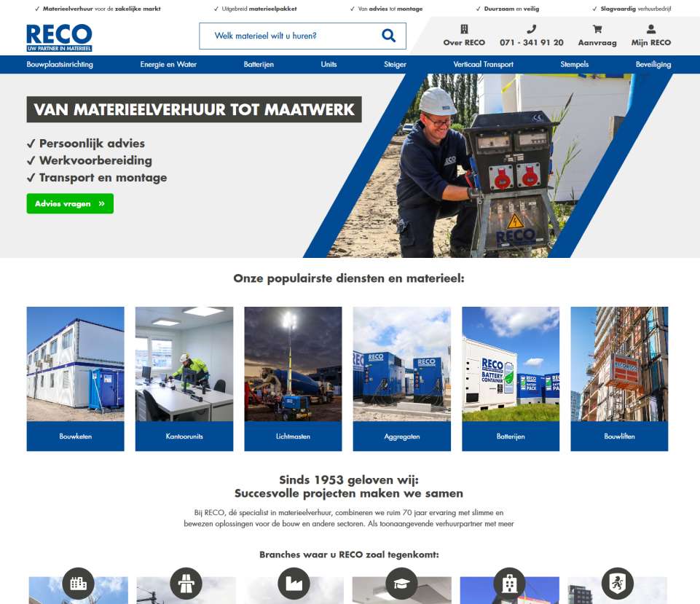
Task: Click 'Persoonlijk advies' text
Action: [92, 144]
